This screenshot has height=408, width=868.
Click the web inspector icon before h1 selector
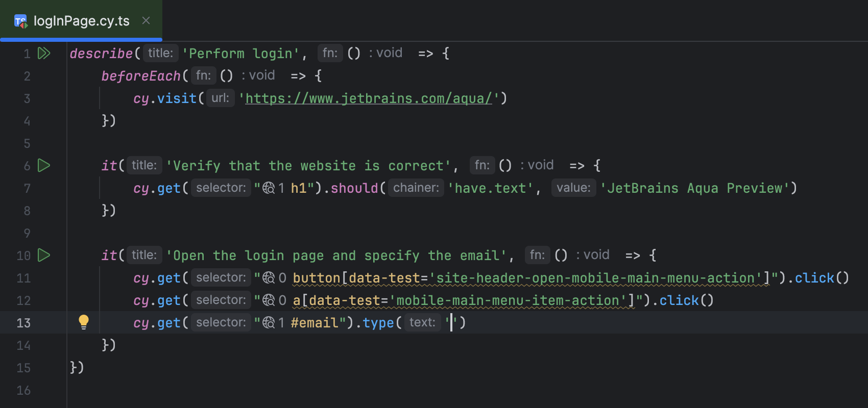tap(269, 188)
